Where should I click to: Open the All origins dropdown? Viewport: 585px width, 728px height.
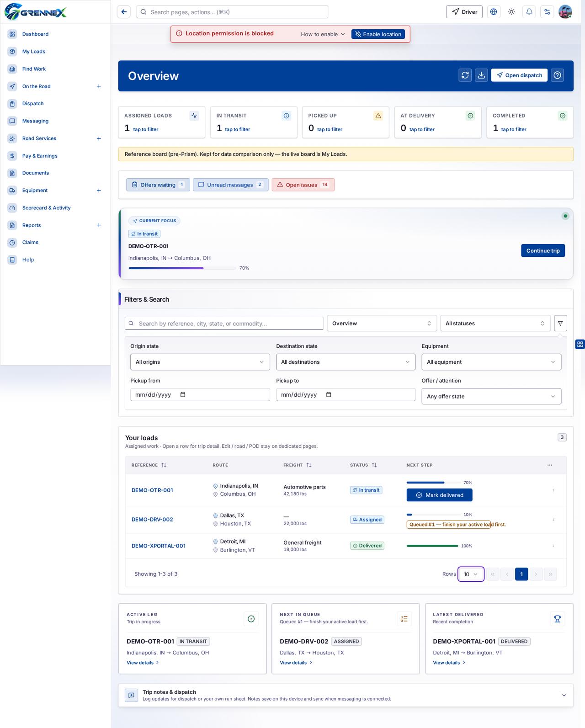tap(200, 362)
